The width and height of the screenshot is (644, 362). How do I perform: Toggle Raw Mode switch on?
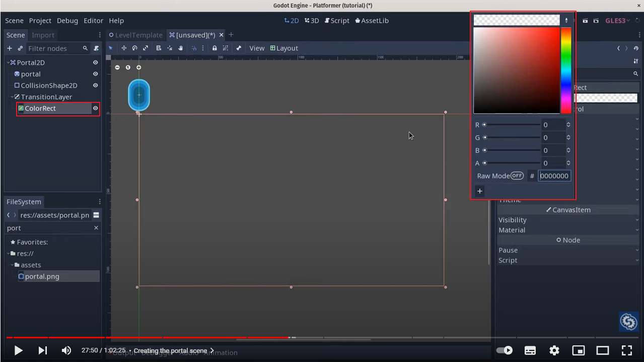coord(517,176)
